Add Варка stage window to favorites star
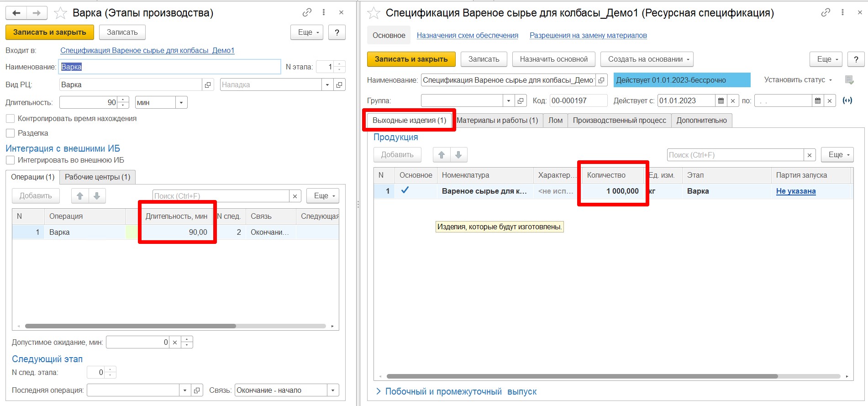The image size is (868, 406). point(60,13)
